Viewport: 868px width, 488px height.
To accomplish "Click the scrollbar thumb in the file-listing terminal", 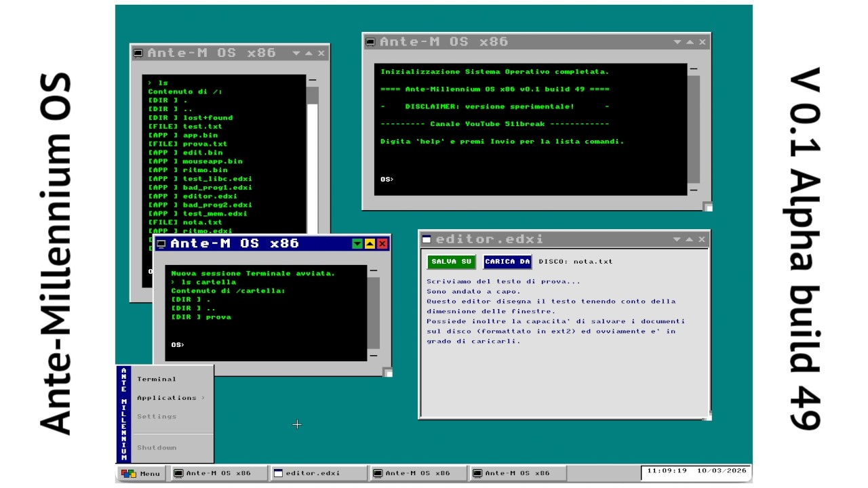I will (x=312, y=96).
